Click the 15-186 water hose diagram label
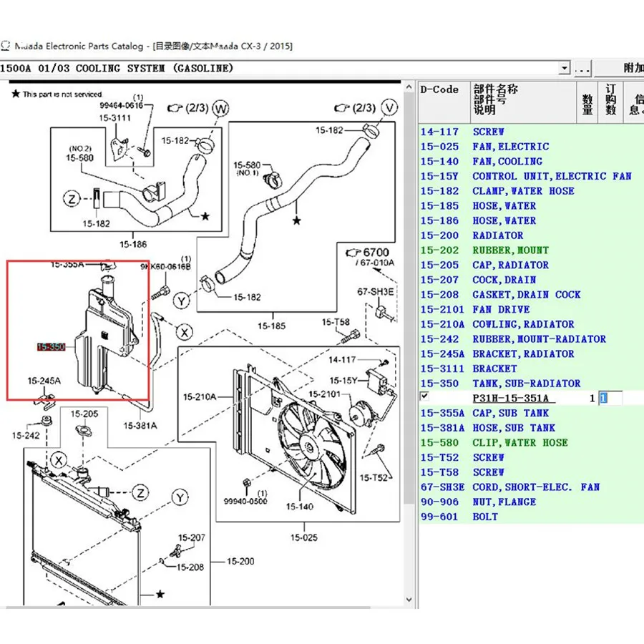 tap(133, 244)
